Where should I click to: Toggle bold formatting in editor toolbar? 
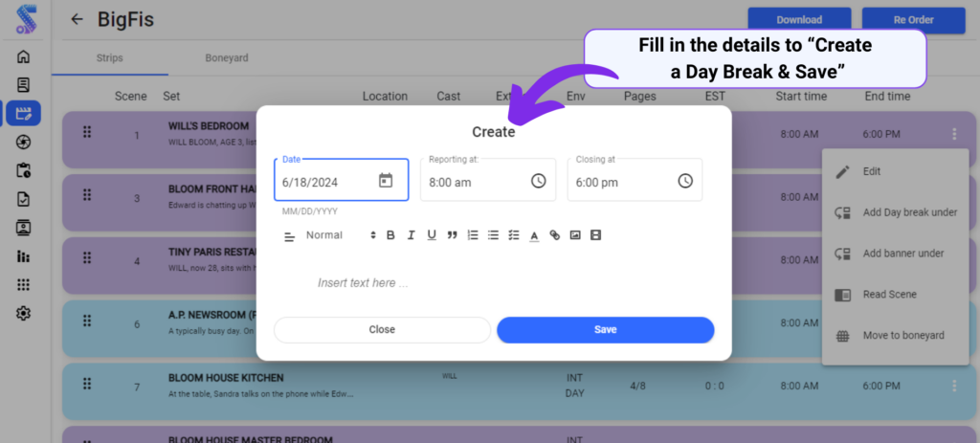coord(390,235)
